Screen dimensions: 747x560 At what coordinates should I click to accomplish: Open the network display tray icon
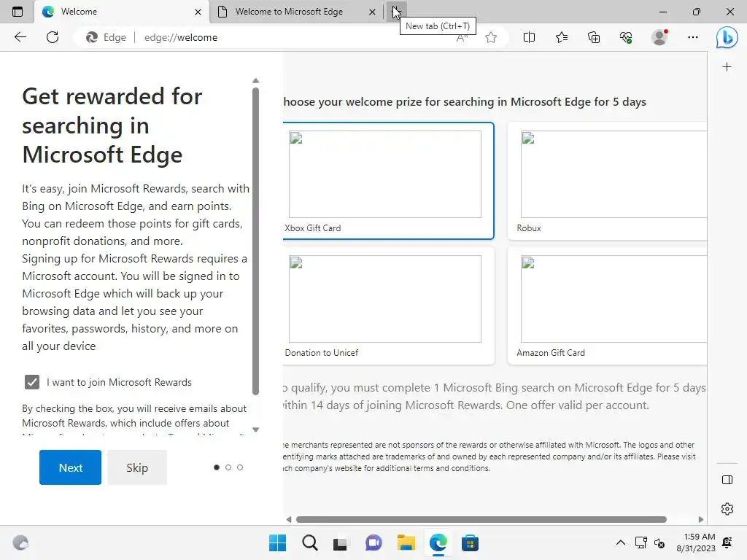pos(640,542)
